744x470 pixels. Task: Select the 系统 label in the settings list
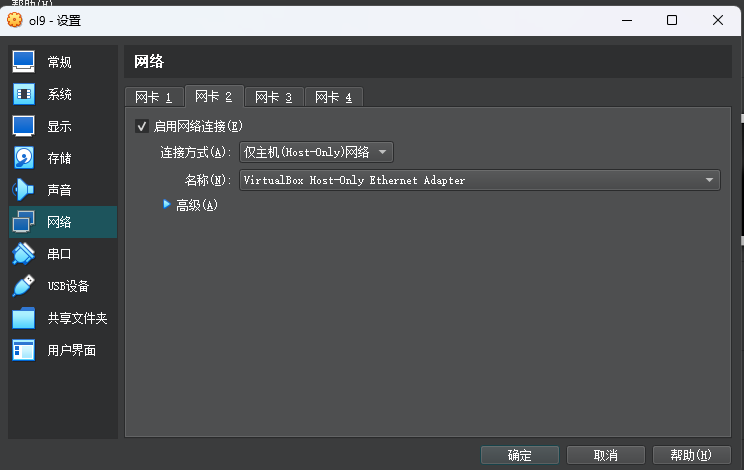point(59,94)
